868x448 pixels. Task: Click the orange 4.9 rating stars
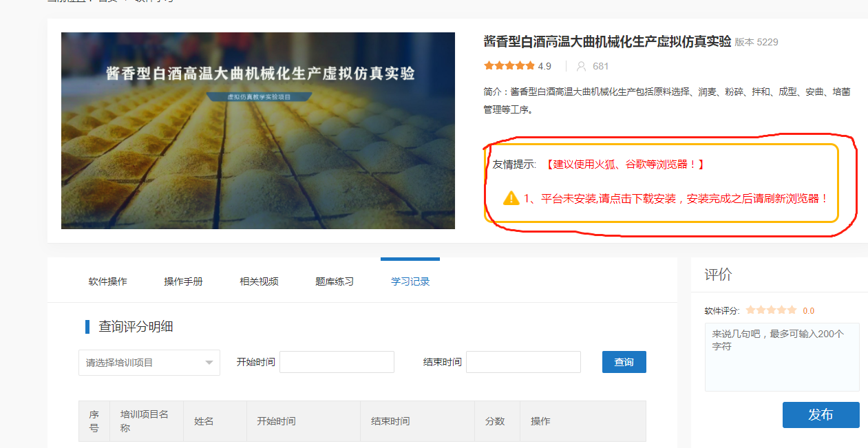pyautogui.click(x=509, y=66)
